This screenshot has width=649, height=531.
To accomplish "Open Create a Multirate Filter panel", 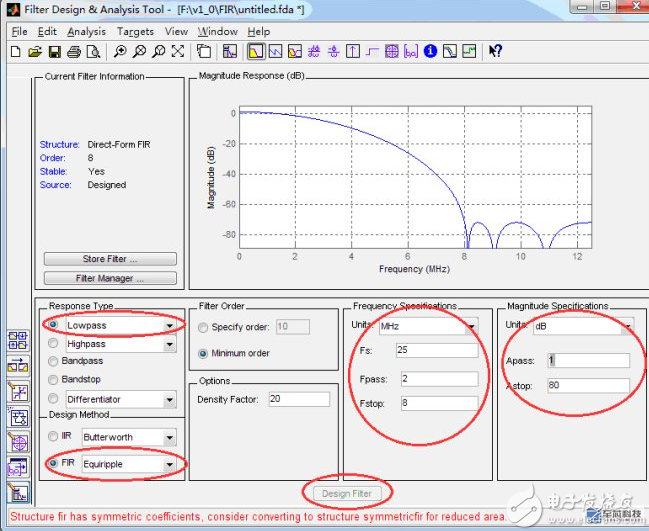I will (x=18, y=340).
